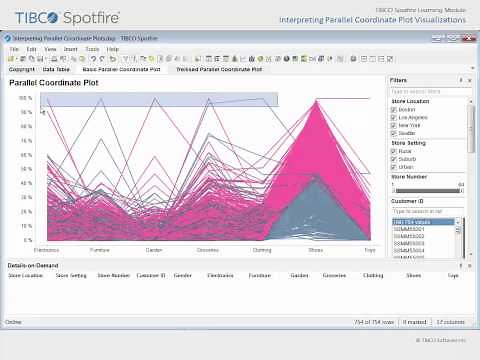Click the Store Number slider left handle
The width and height of the screenshot is (480, 360).
click(394, 191)
